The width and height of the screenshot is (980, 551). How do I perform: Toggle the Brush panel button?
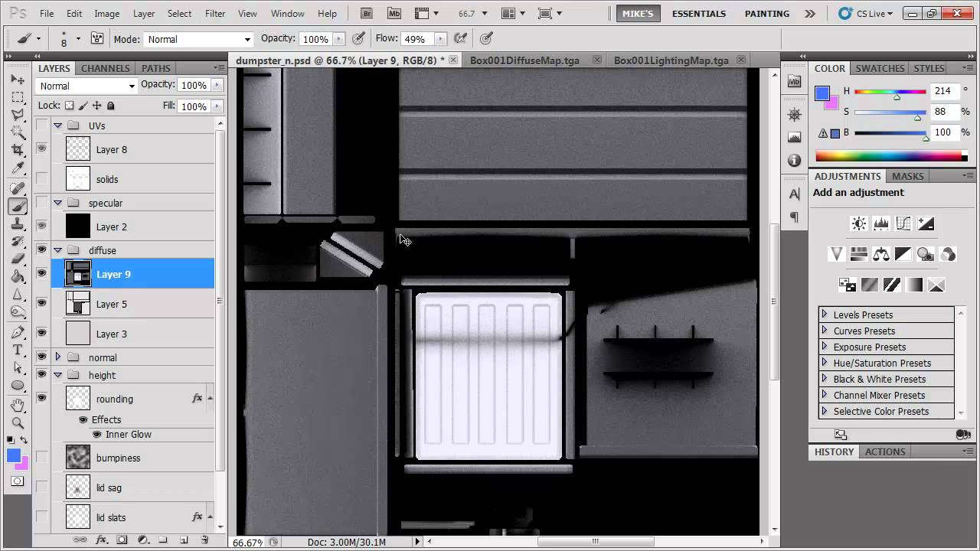pos(97,39)
